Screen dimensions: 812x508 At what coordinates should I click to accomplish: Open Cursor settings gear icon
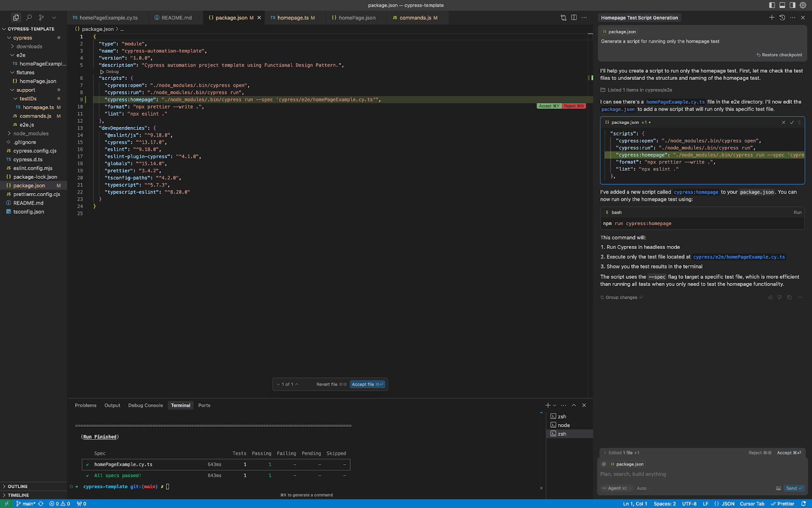(803, 5)
